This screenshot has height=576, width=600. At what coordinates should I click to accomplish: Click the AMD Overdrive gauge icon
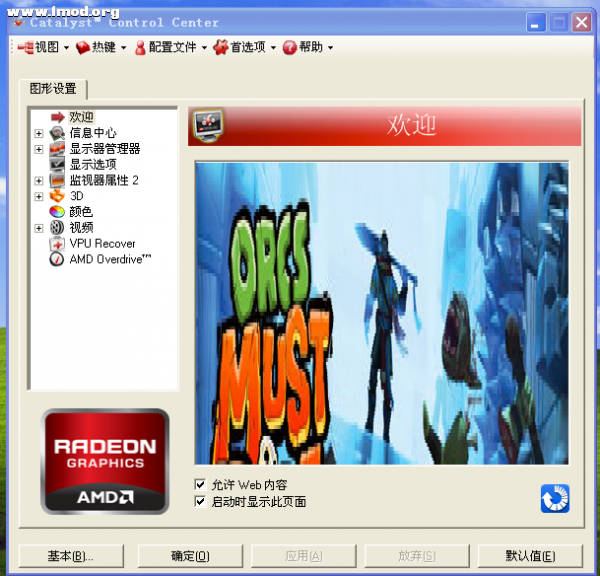57,259
